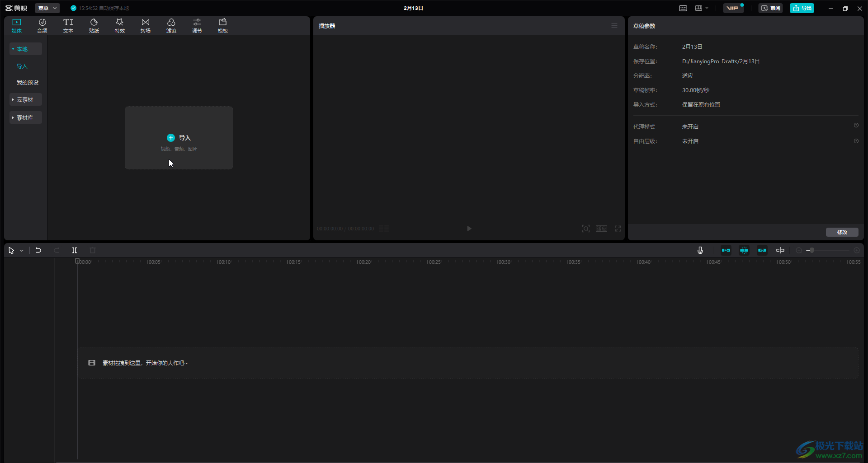Switch to the 贴纸 (Stickers) tab
Viewport: 868px width, 463px height.
pyautogui.click(x=94, y=26)
